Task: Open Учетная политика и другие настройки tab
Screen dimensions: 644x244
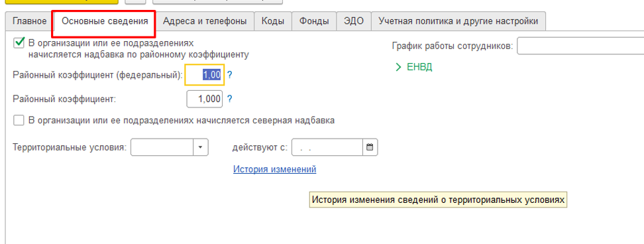Action: [458, 21]
